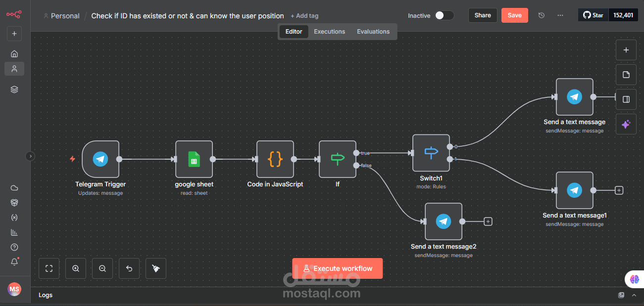Select the Code in JavaScript node

pos(275,159)
